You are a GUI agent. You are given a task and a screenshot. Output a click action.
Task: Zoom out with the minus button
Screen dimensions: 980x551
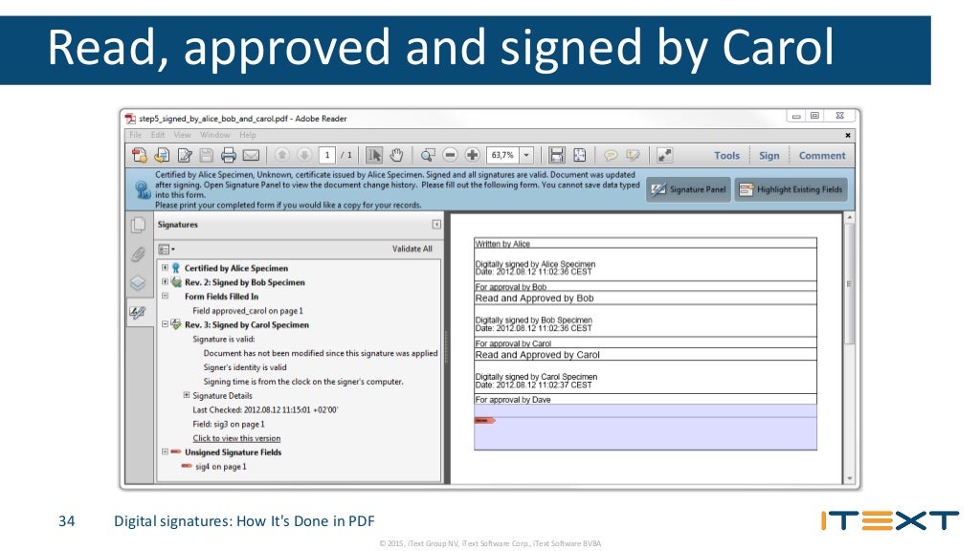[450, 155]
